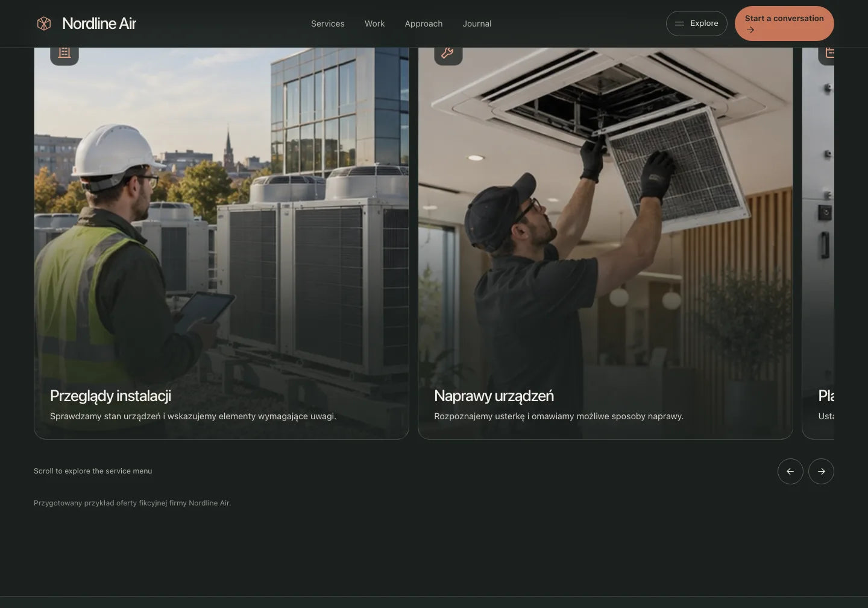
Task: Click the wrench icon on Naprawy urządzeń card
Action: click(448, 53)
